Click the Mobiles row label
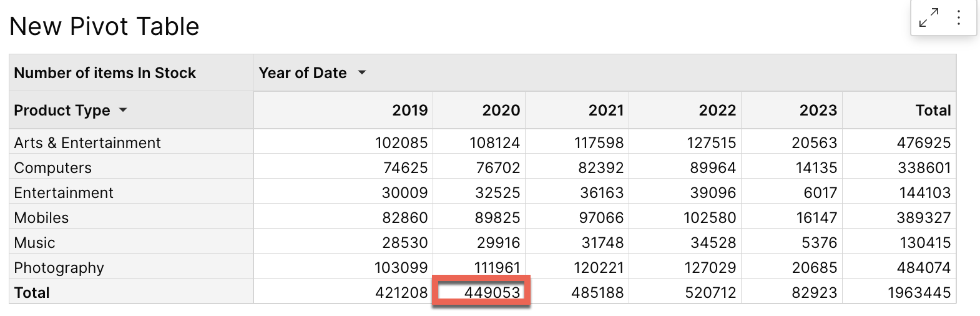The width and height of the screenshot is (980, 316). [41, 218]
